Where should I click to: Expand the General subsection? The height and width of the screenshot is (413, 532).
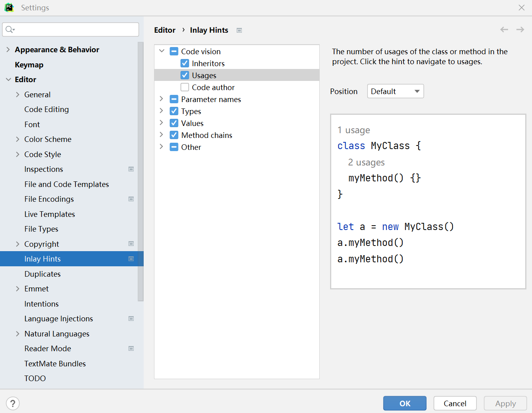coord(18,94)
